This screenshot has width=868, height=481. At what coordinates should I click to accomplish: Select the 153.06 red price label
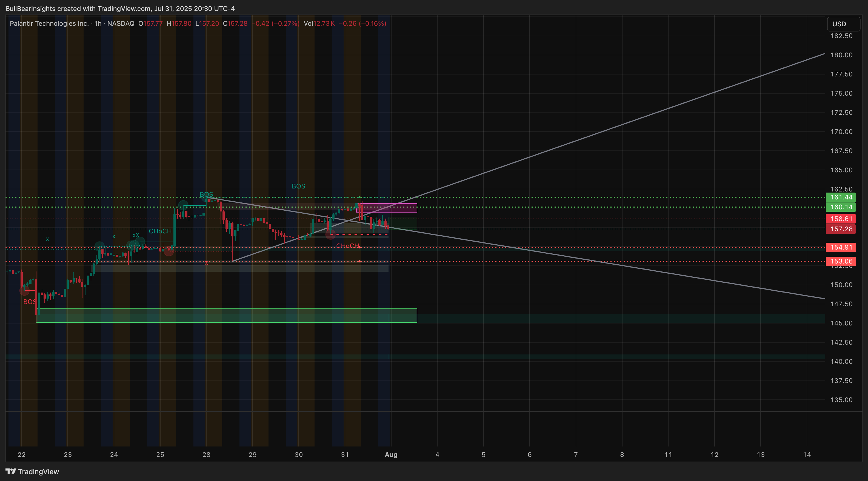pyautogui.click(x=841, y=261)
